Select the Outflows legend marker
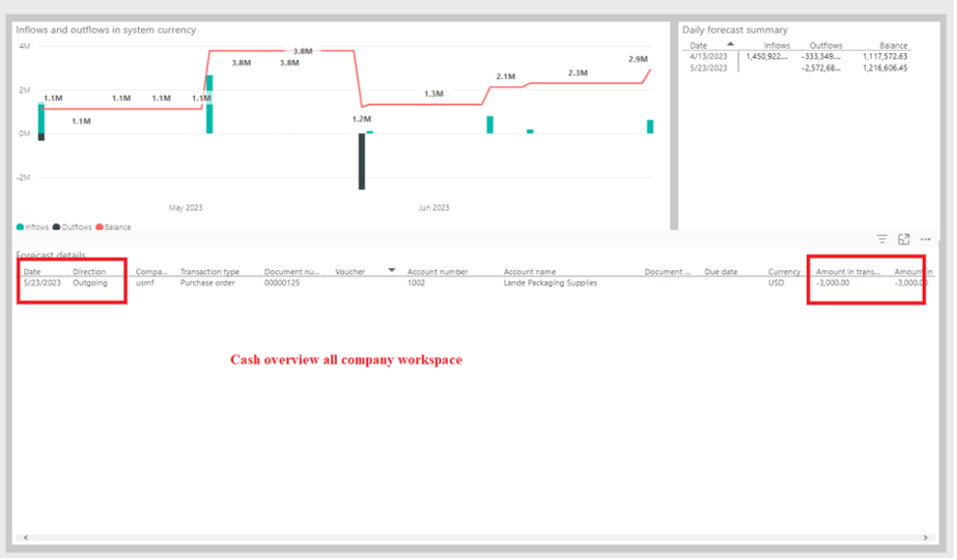The width and height of the screenshot is (957, 560). coord(56,227)
